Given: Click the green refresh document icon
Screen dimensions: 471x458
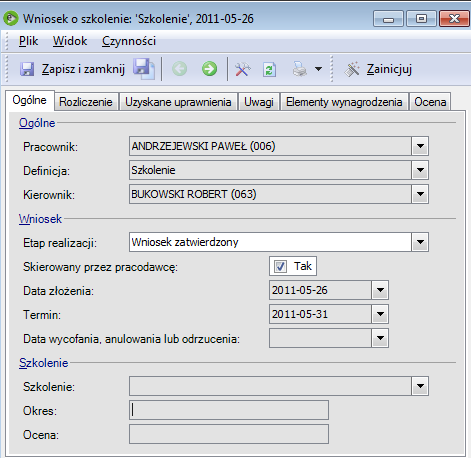Looking at the screenshot, I should (x=269, y=69).
